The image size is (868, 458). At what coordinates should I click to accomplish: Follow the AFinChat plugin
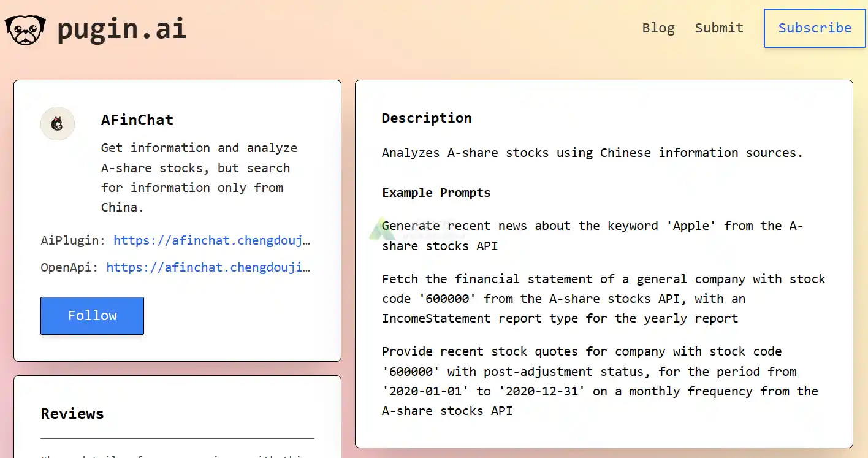click(x=93, y=316)
